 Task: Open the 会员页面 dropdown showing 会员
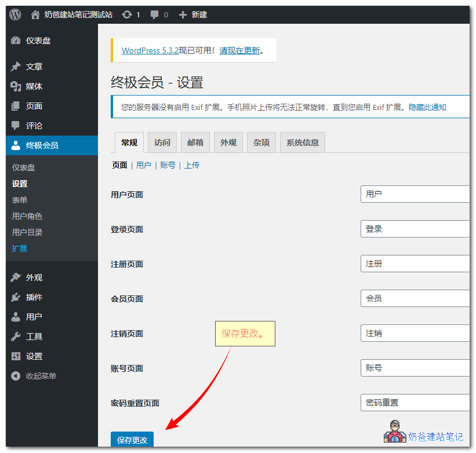point(415,298)
